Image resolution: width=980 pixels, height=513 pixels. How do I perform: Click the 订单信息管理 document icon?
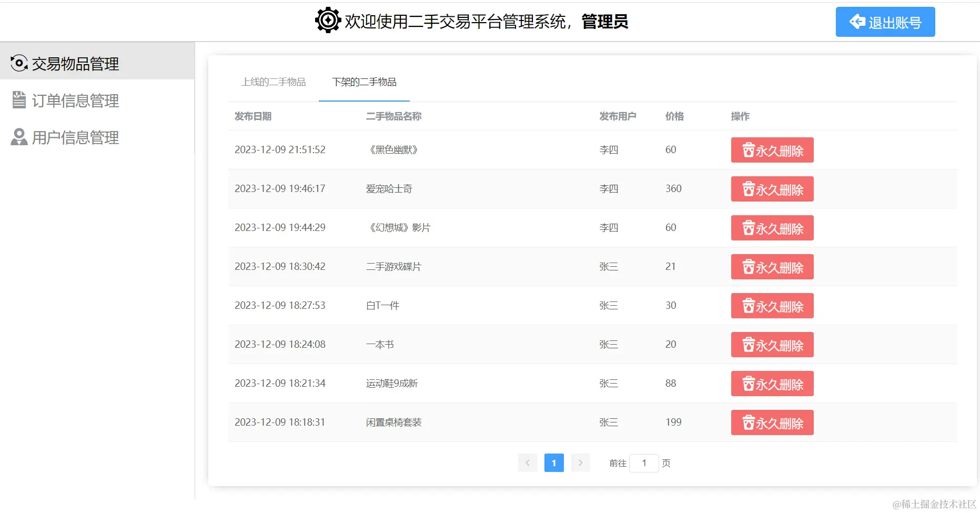click(19, 99)
